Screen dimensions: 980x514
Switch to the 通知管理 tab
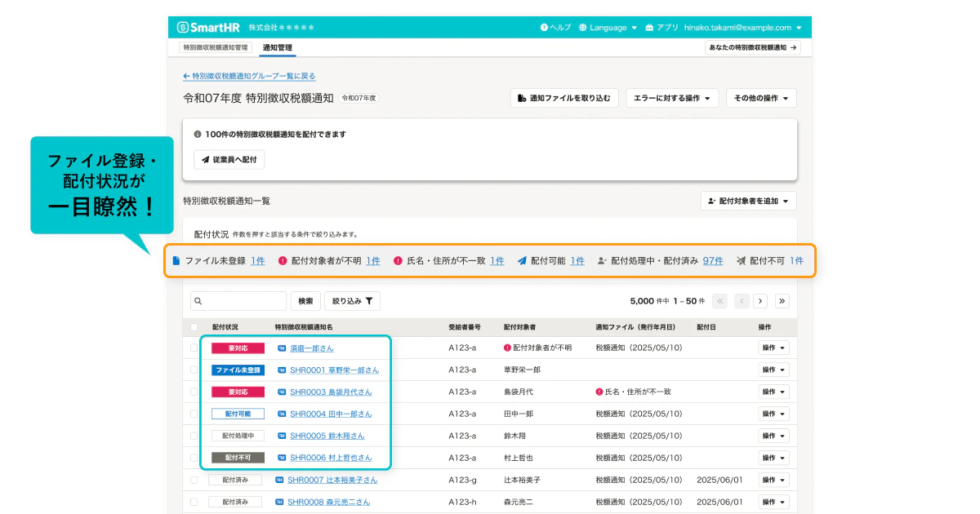point(277,48)
